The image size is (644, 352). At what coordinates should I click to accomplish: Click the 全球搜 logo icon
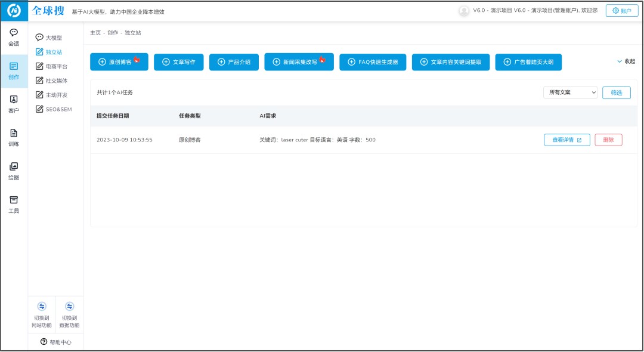14,11
